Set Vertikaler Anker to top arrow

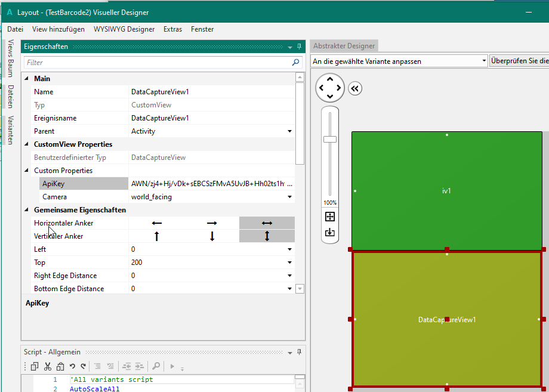(x=157, y=236)
